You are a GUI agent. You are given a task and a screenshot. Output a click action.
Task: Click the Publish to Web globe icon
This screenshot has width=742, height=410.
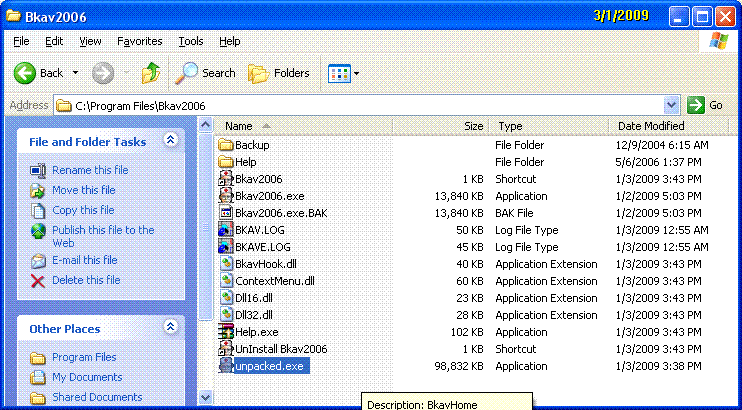click(38, 231)
